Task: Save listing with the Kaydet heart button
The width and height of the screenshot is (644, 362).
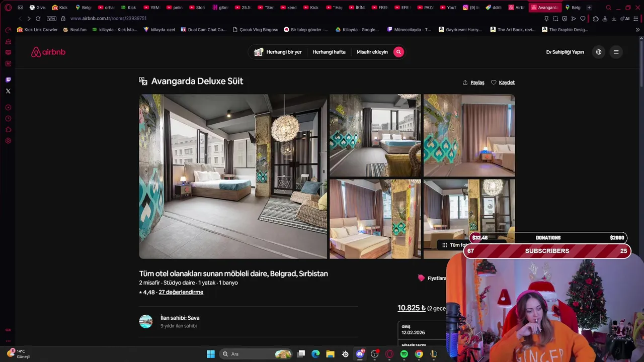Action: pyautogui.click(x=503, y=82)
